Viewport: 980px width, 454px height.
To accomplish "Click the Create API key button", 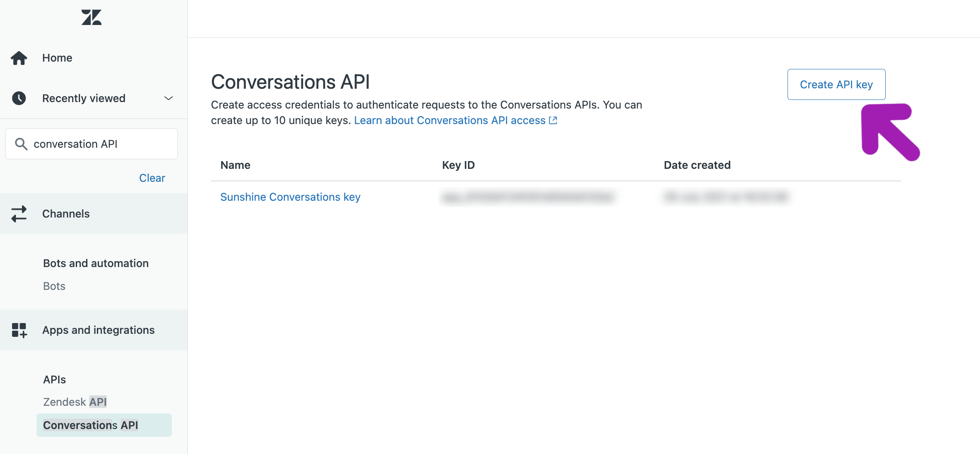I will 836,84.
